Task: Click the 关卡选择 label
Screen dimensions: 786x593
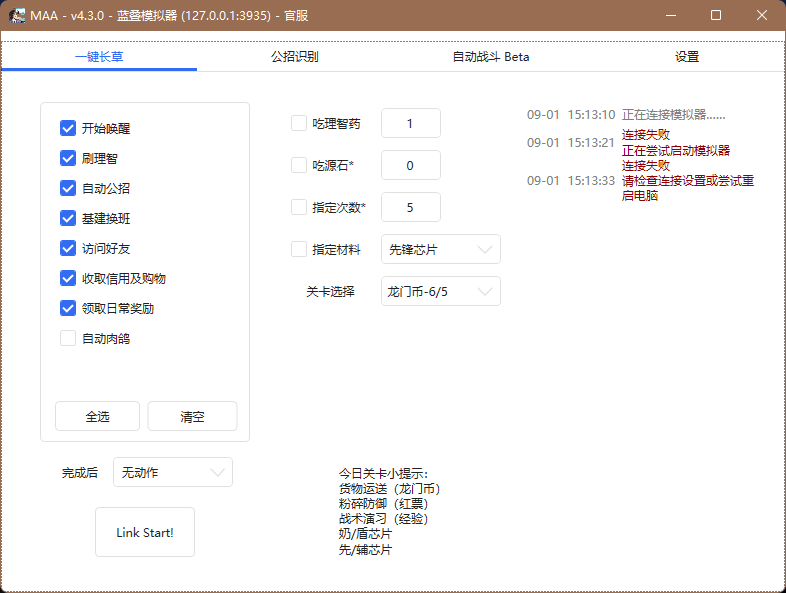Action: [330, 291]
